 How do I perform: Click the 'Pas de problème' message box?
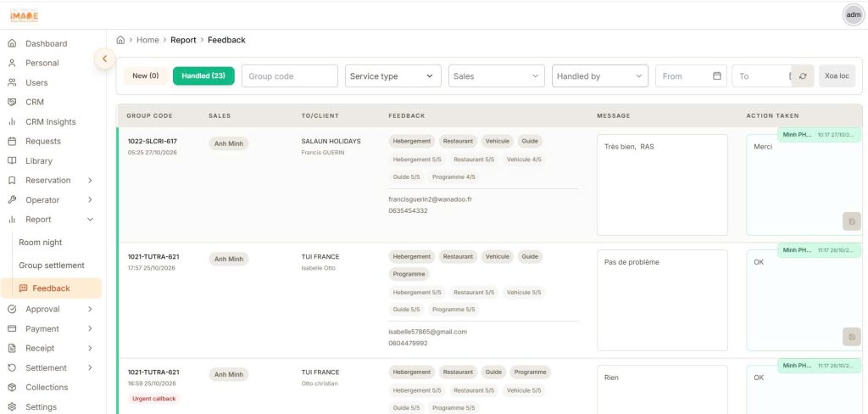click(x=662, y=299)
